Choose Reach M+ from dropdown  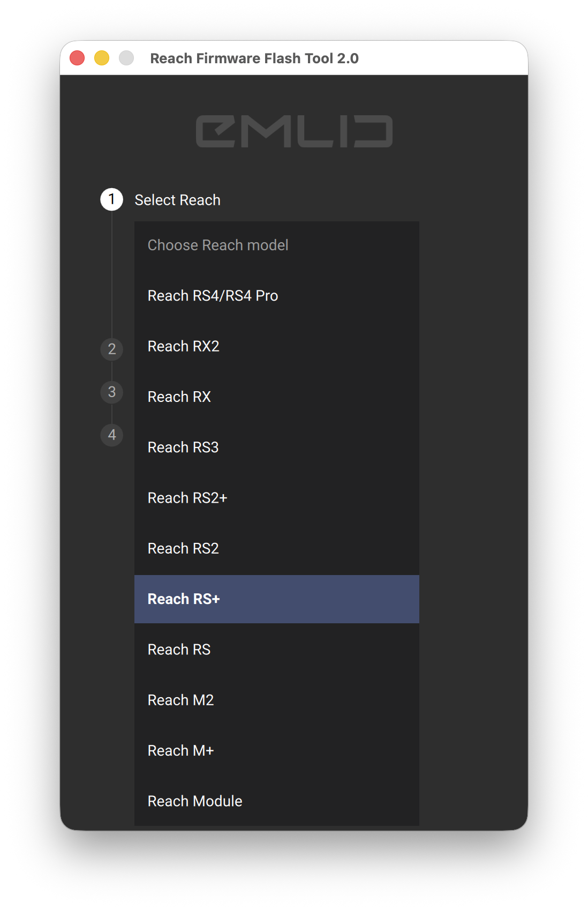pyautogui.click(x=277, y=751)
